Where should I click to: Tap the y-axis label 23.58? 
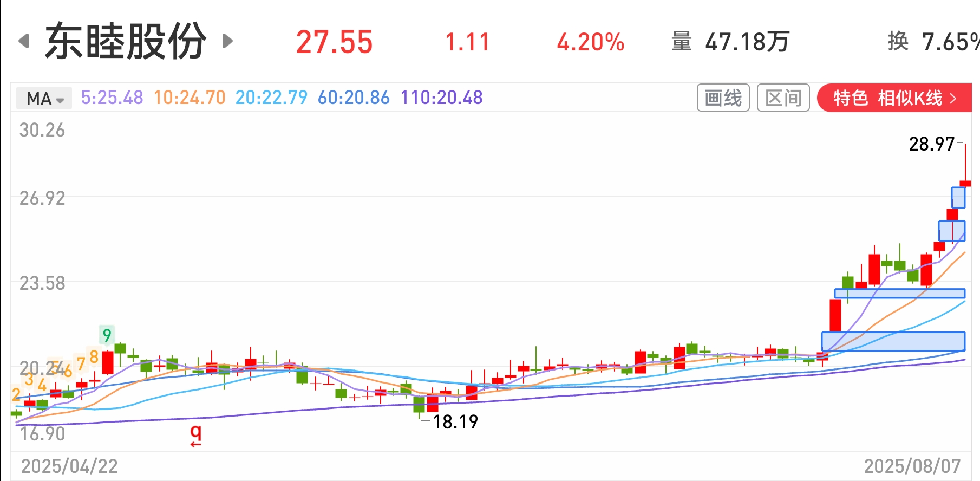click(42, 283)
